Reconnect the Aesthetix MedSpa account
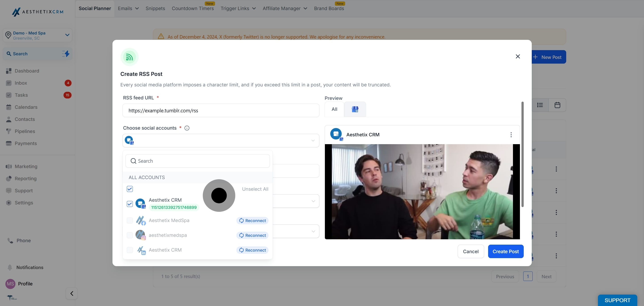644x306 pixels. pyautogui.click(x=252, y=221)
